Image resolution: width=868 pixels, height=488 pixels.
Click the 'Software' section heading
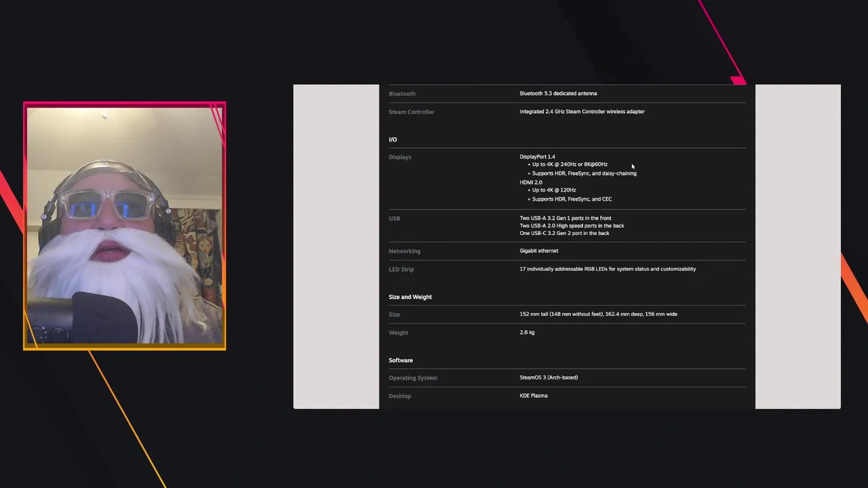[x=401, y=361]
